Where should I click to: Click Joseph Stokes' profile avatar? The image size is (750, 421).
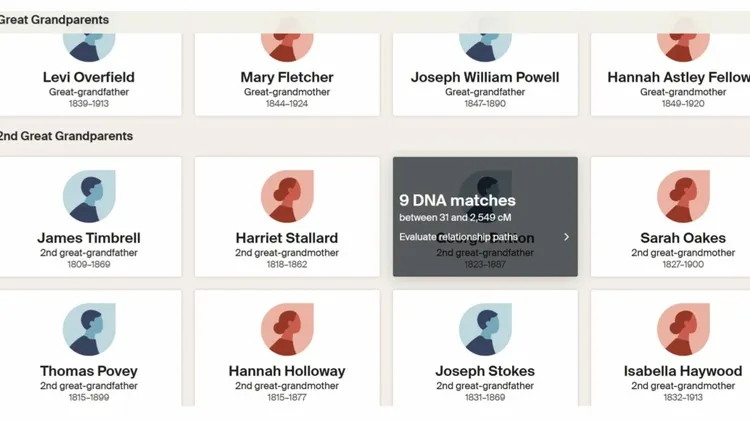tap(485, 330)
